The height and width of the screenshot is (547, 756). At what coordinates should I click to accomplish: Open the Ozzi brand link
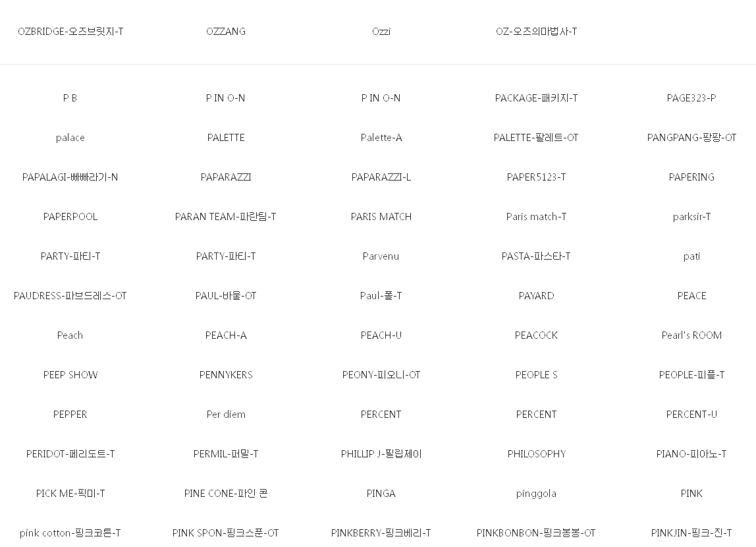381,32
